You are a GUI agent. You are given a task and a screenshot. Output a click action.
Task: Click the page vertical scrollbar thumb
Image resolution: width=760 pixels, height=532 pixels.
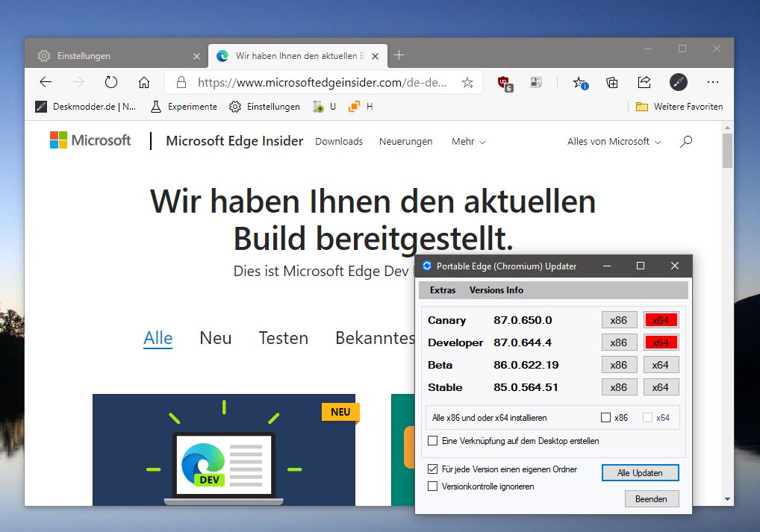click(727, 150)
